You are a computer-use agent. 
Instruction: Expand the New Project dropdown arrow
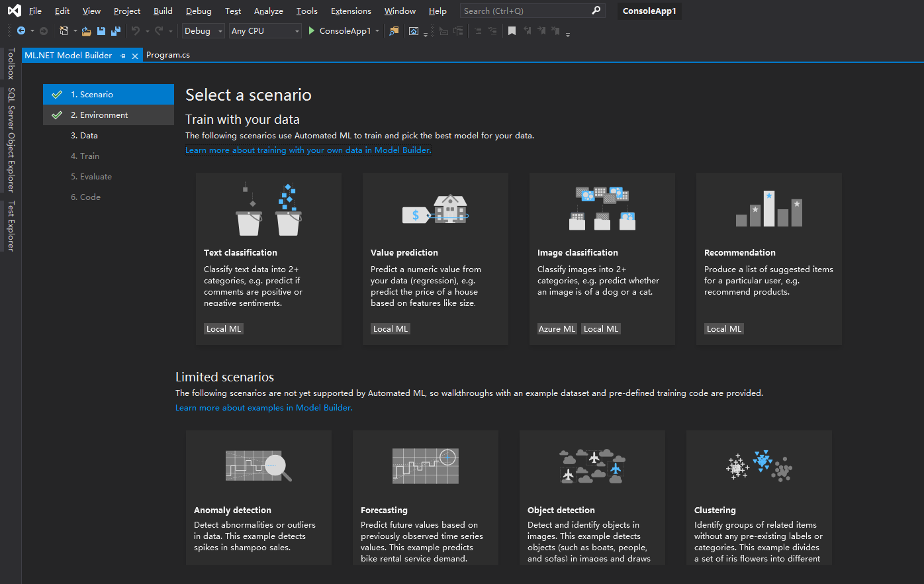click(75, 30)
